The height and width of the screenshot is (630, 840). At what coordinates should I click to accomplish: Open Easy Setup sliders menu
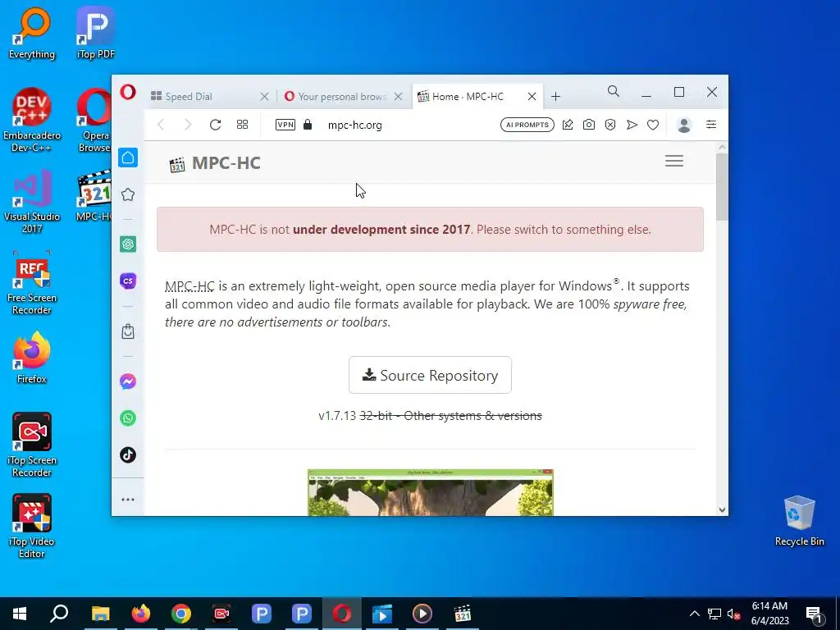711,125
